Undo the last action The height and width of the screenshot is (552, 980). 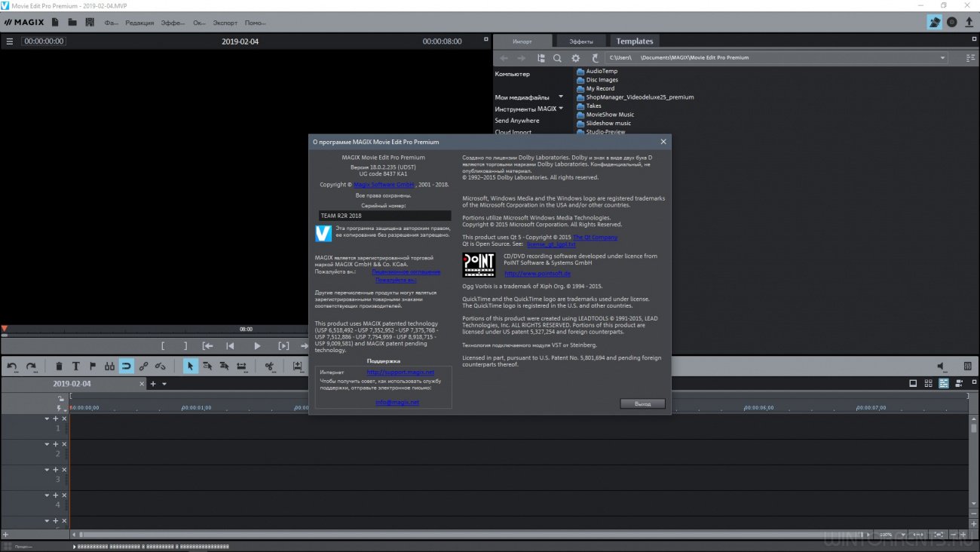tap(12, 366)
